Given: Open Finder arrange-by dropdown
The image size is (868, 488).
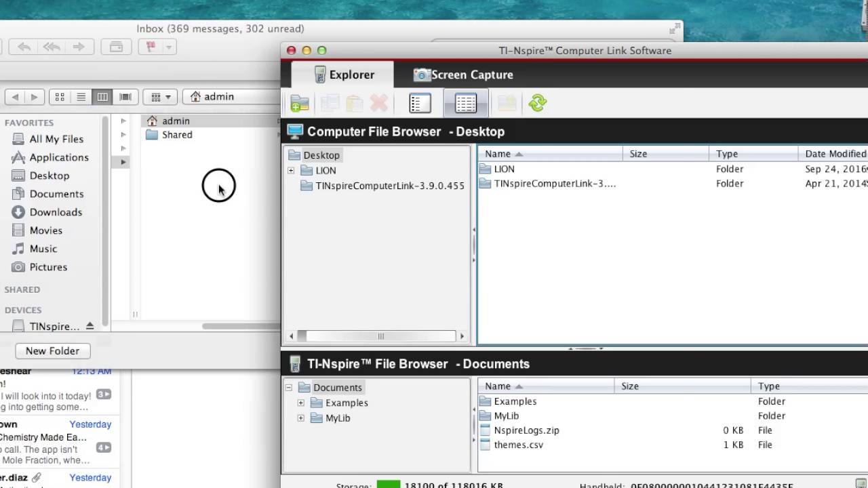Looking at the screenshot, I should point(161,97).
